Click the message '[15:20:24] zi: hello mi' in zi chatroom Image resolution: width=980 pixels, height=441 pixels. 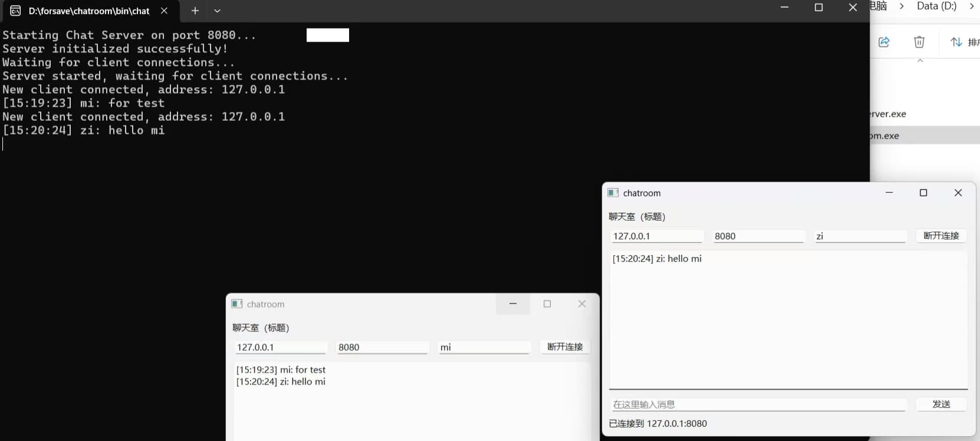[657, 258]
